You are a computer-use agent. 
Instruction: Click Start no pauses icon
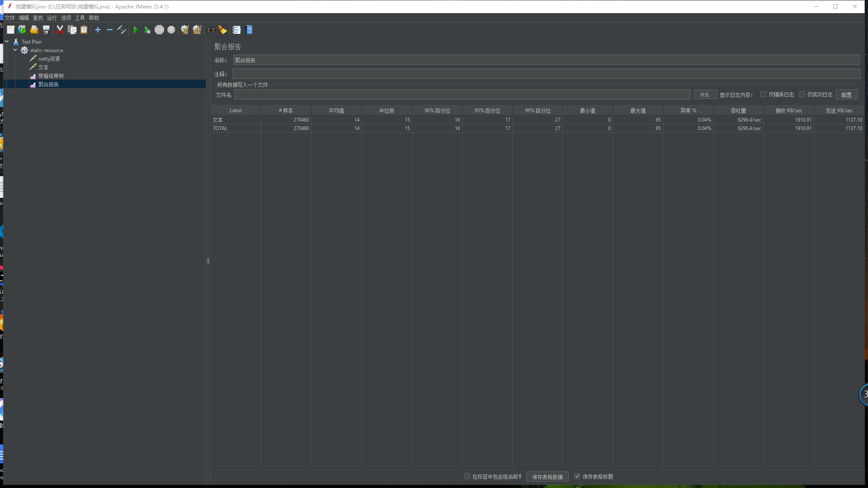147,30
